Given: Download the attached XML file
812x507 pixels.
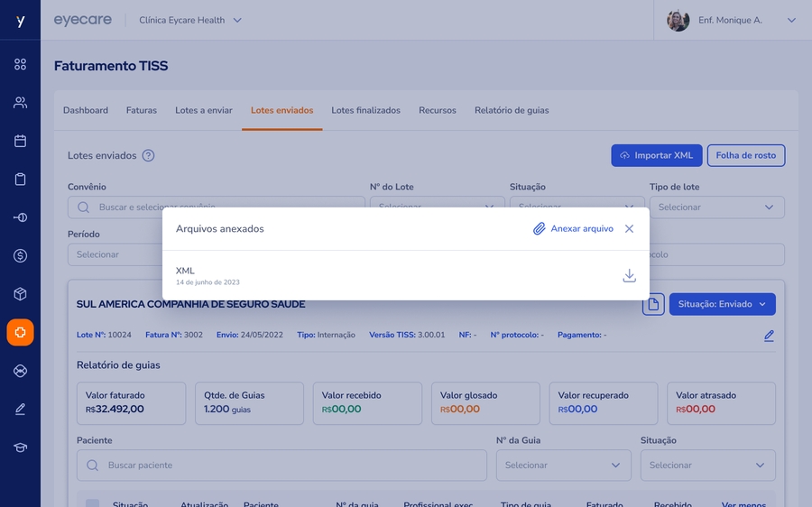Looking at the screenshot, I should point(629,276).
